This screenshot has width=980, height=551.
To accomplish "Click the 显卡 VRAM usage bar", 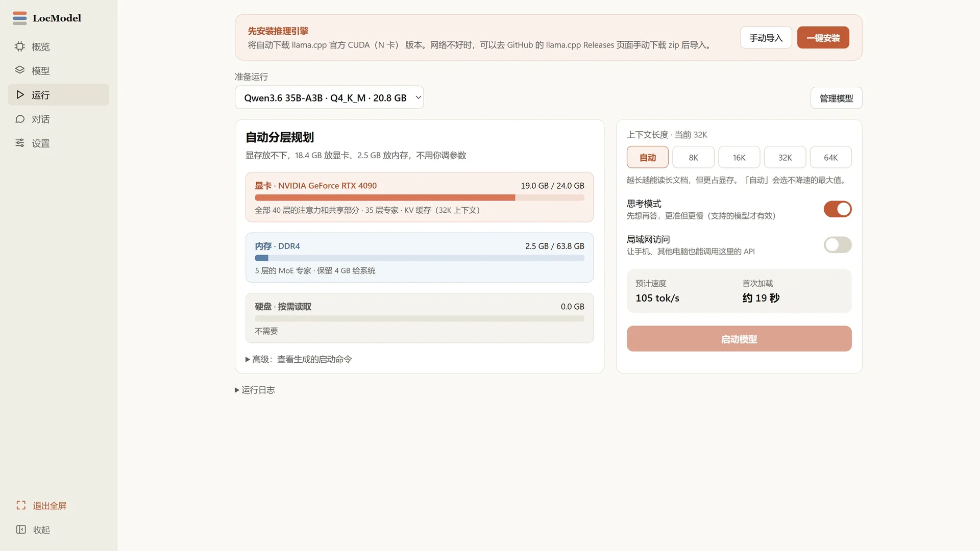I will (x=420, y=197).
